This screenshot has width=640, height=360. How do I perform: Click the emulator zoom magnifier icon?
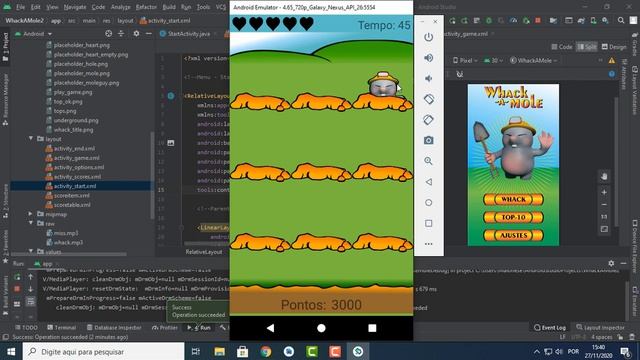pyautogui.click(x=428, y=161)
